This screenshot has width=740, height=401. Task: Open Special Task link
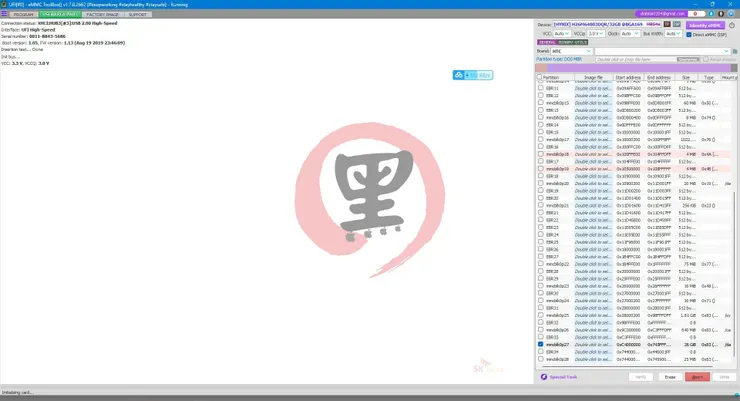[563, 377]
